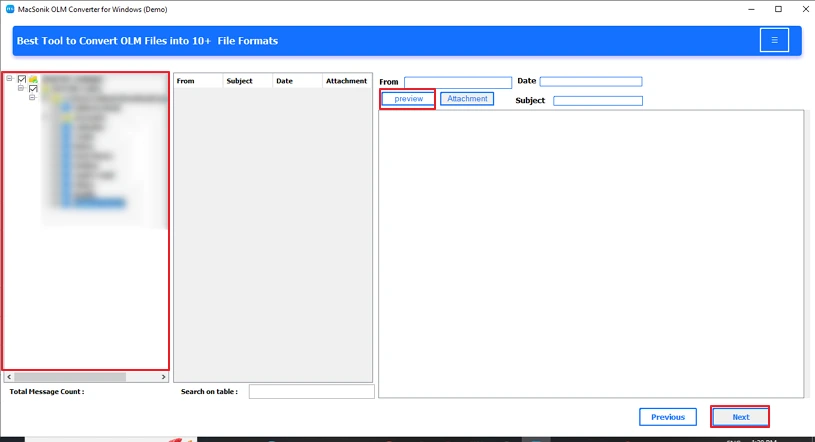
Task: Click the right arrow of the tree scrollbar
Action: tap(164, 377)
